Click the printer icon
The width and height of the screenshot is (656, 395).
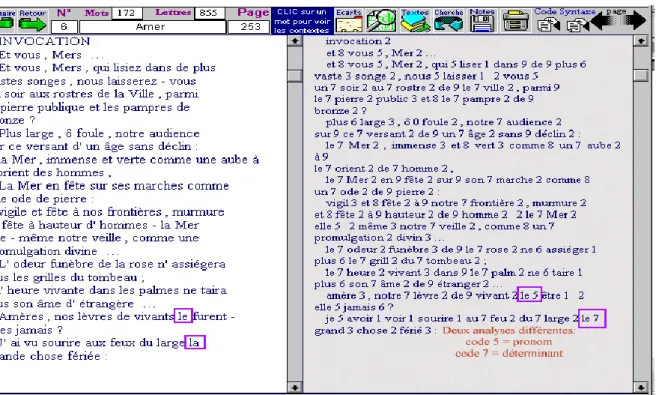pos(515,21)
